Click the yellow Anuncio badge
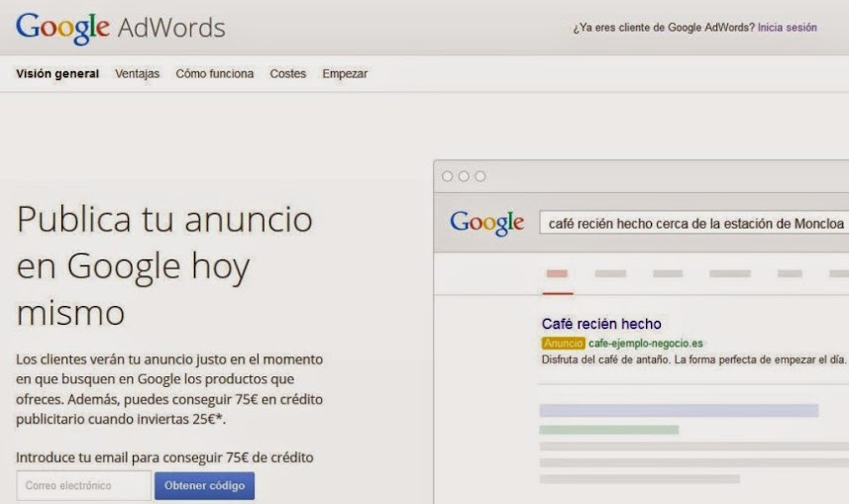 coord(563,344)
